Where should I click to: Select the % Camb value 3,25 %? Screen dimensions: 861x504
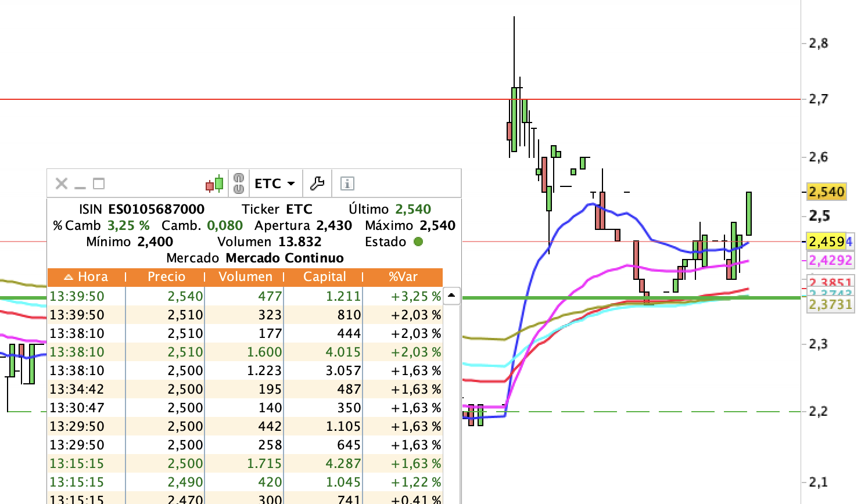(128, 225)
